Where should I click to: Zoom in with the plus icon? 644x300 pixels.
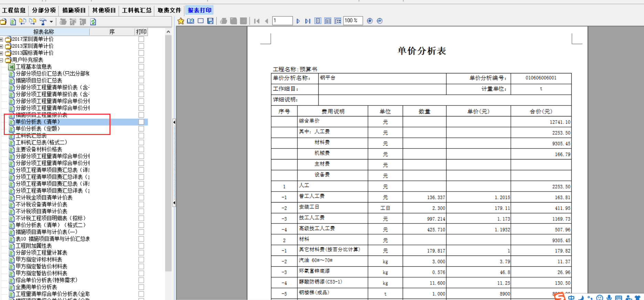370,21
